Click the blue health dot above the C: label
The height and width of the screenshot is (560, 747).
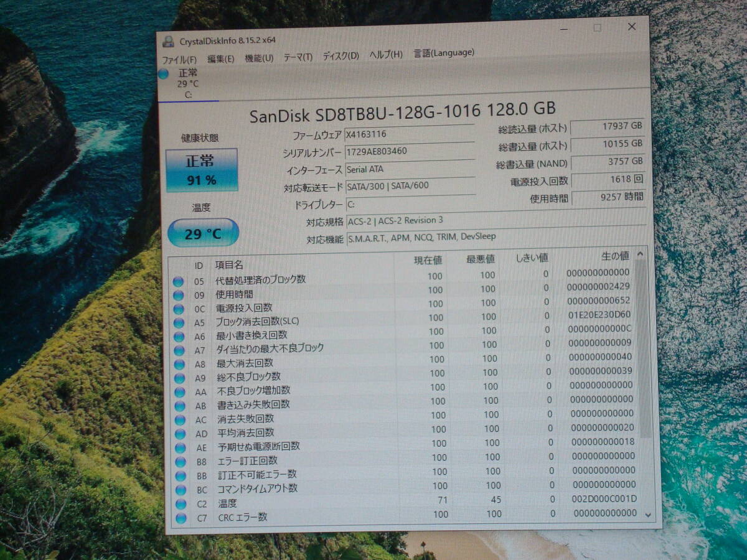(164, 74)
